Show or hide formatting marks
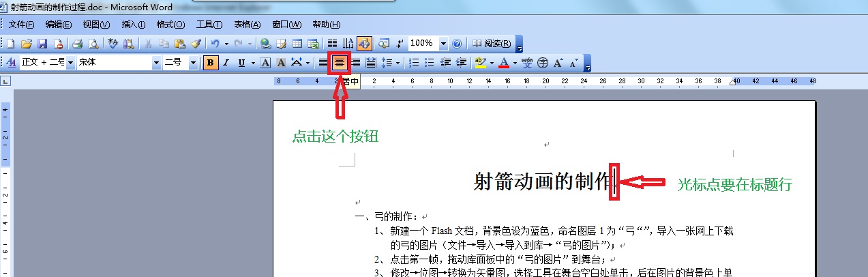The height and width of the screenshot is (277, 868). pos(400,44)
